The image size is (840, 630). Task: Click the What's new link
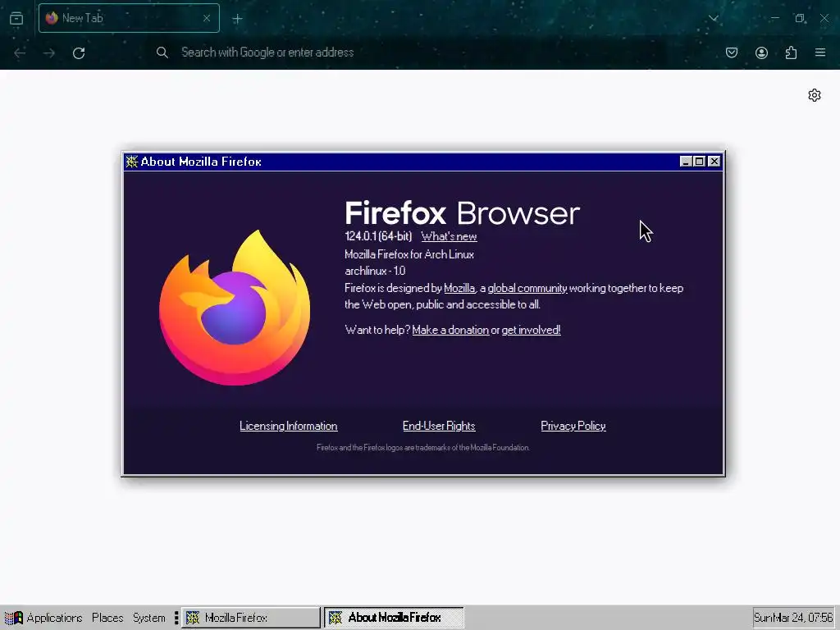click(449, 236)
